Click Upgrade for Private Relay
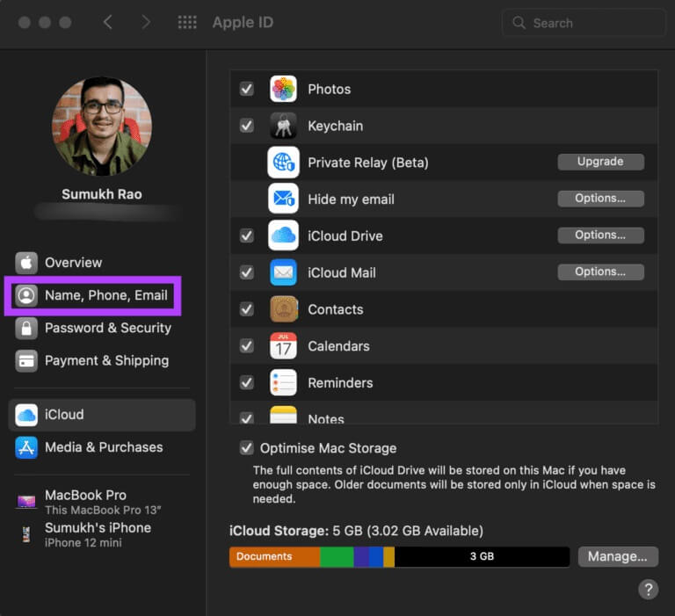The height and width of the screenshot is (616, 675). coord(600,162)
